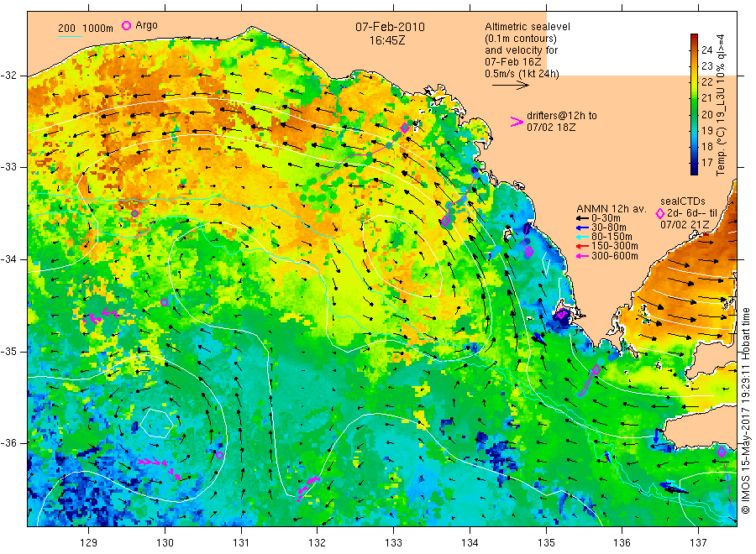Click the drifter track near 130E 36.2S
The width and height of the screenshot is (756, 554).
159,468
